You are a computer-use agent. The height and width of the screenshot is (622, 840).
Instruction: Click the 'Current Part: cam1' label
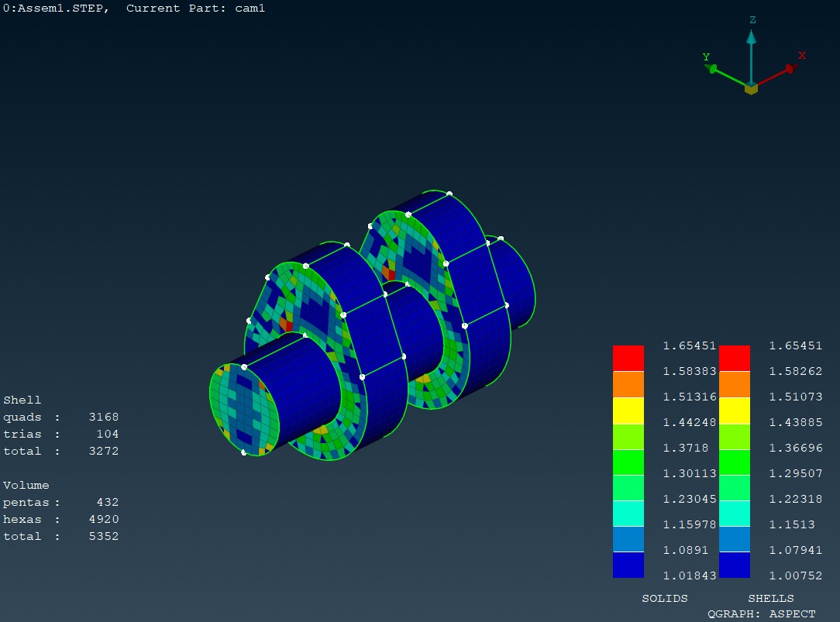tap(195, 9)
